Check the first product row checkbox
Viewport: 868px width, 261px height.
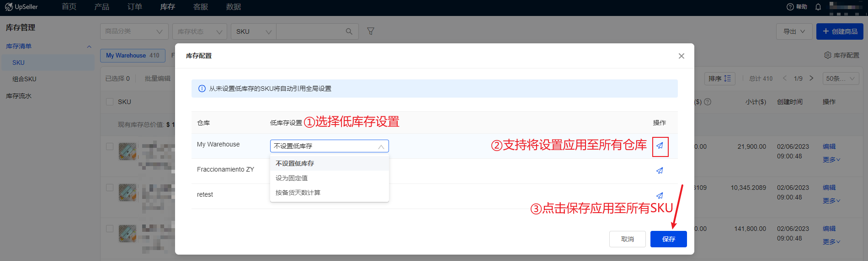[x=110, y=146]
